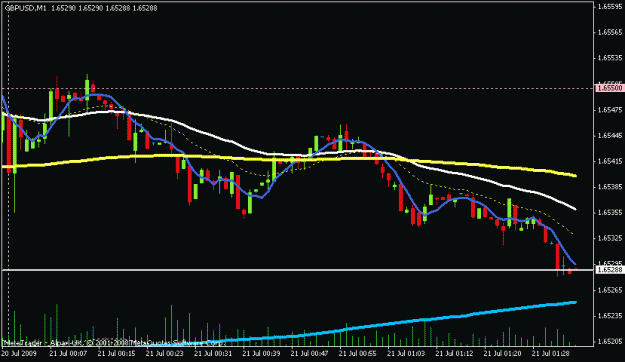Click the 21 Jul 00:23 time label
625x362 pixels.
165,353
